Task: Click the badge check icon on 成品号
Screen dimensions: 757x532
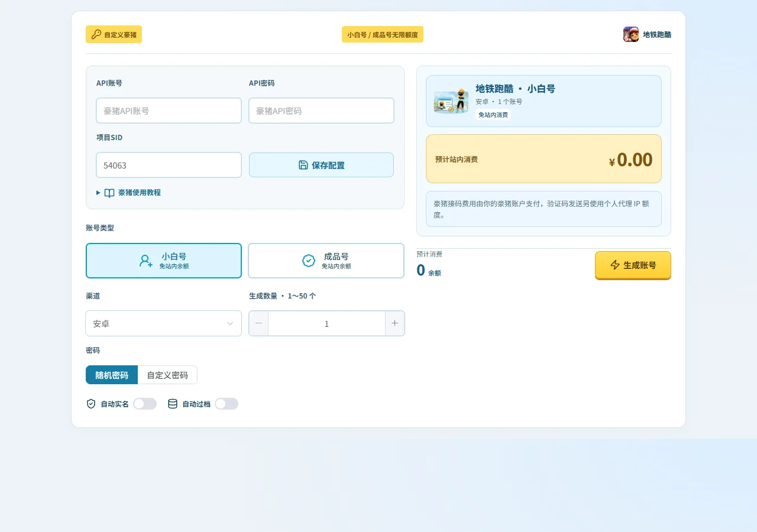Action: (309, 261)
